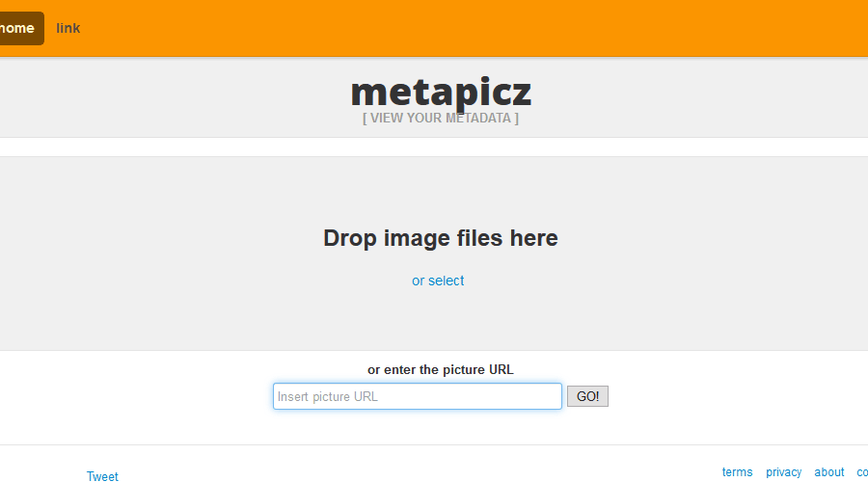
Task: Share the page using the Tweet link
Action: click(x=102, y=476)
